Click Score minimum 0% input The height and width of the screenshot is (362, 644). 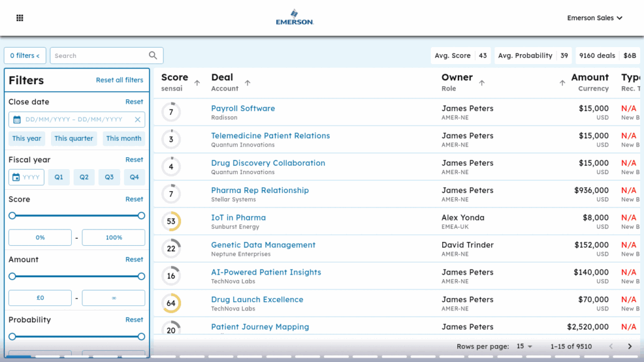[x=40, y=238]
